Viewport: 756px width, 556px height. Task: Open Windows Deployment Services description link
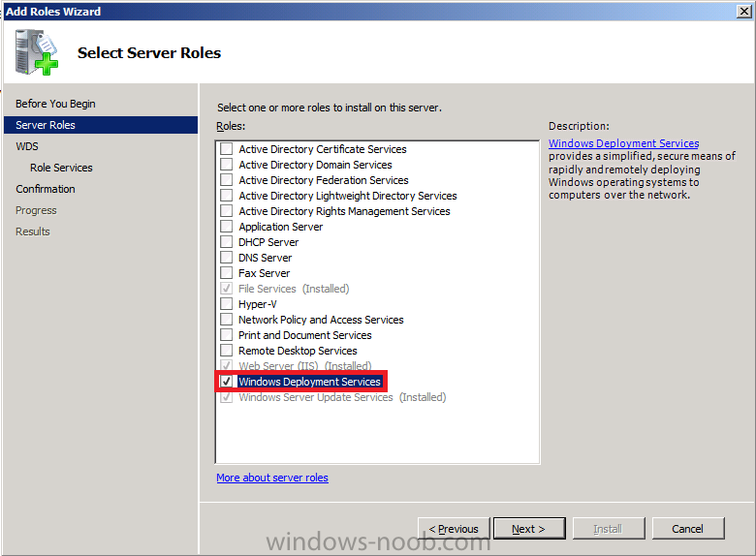623,143
